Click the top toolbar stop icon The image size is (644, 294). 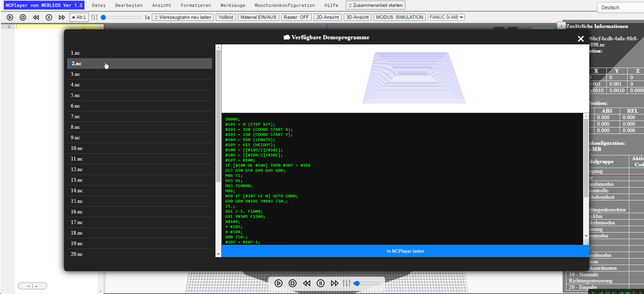pyautogui.click(x=23, y=17)
